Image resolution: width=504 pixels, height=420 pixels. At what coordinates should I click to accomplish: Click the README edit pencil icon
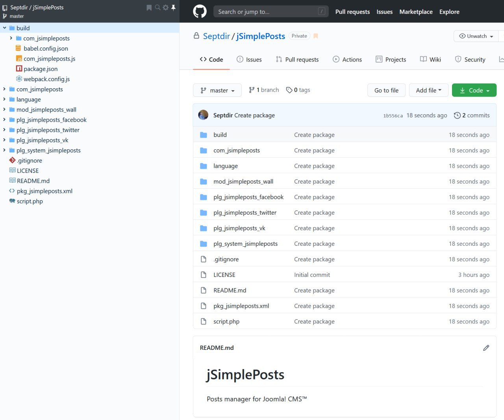pyautogui.click(x=486, y=348)
